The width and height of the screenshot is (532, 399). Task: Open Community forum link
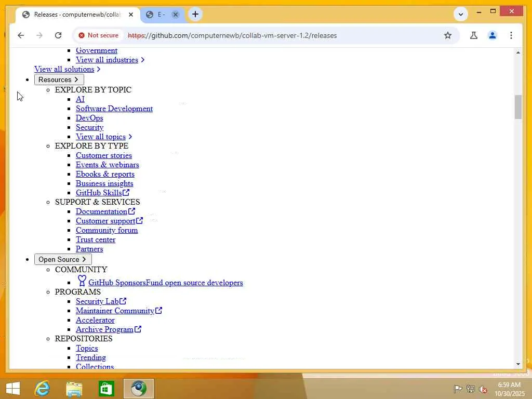(107, 230)
